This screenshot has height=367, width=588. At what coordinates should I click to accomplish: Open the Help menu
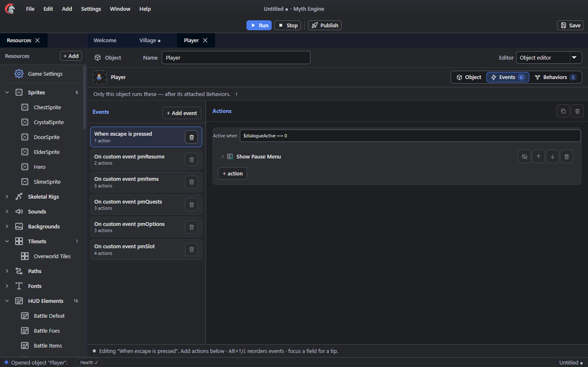[x=145, y=9]
